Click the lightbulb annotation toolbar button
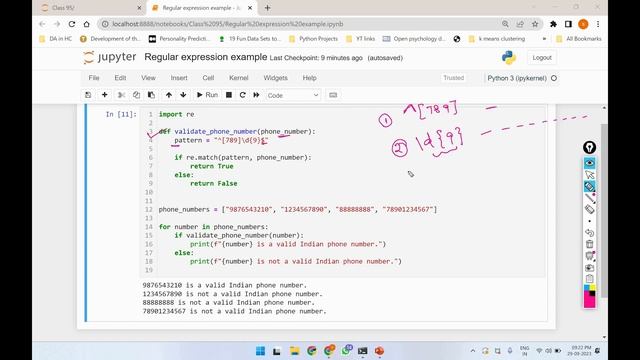Image resolution: width=640 pixels, height=360 pixels. [589, 147]
